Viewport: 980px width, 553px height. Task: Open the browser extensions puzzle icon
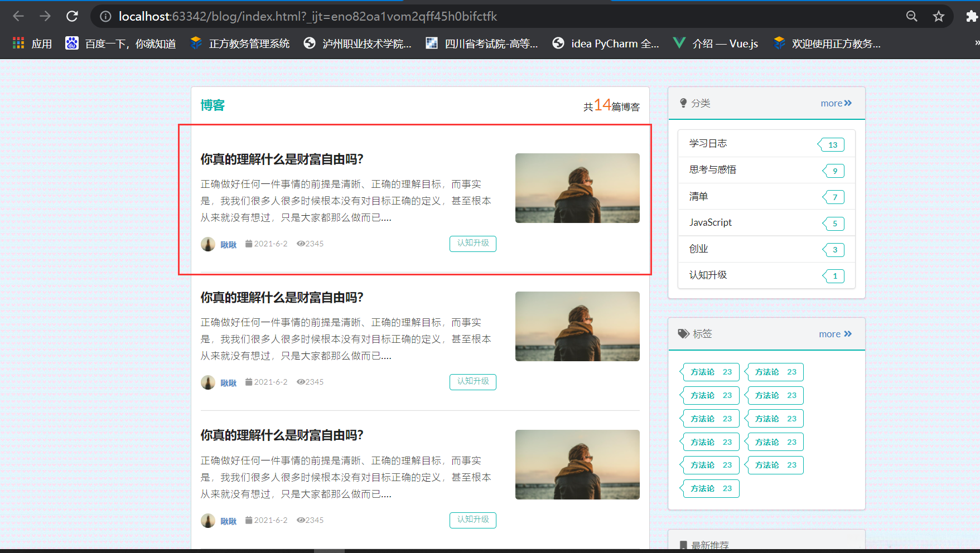pyautogui.click(x=971, y=16)
